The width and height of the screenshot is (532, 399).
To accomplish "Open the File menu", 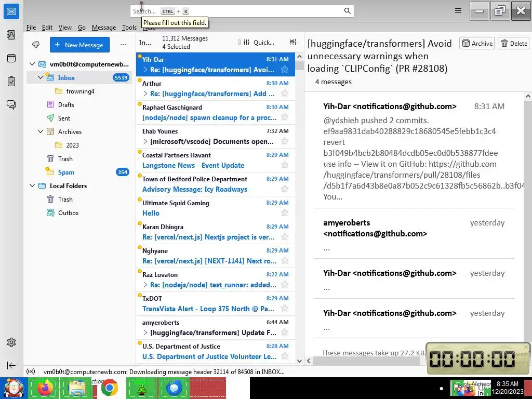I will [x=31, y=28].
